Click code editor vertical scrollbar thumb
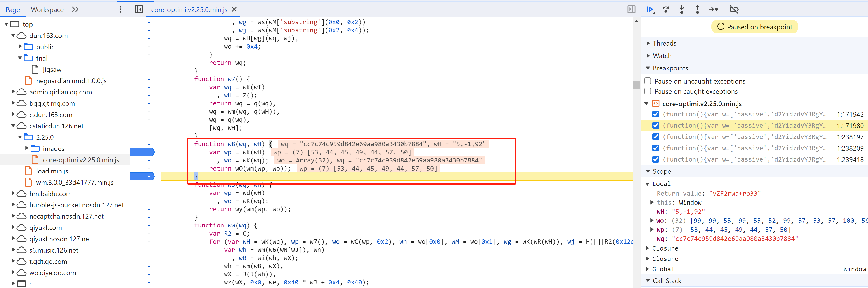868x288 pixels. pos(636,84)
